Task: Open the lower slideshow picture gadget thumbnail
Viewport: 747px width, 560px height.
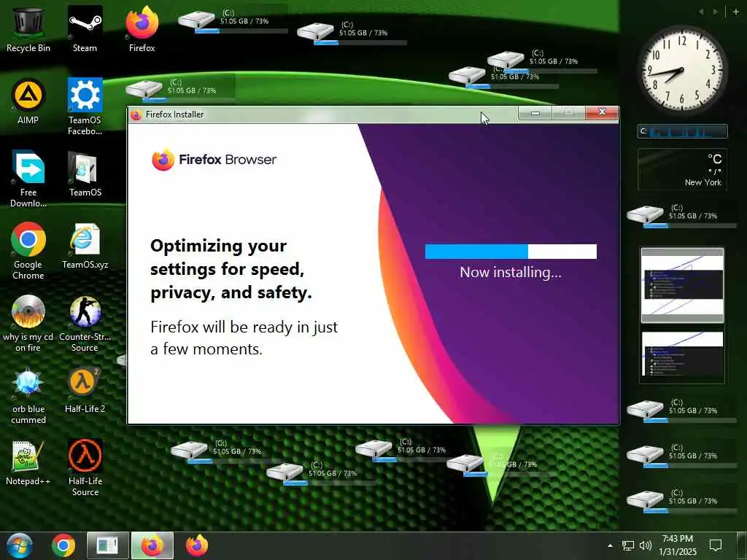Action: (682, 355)
